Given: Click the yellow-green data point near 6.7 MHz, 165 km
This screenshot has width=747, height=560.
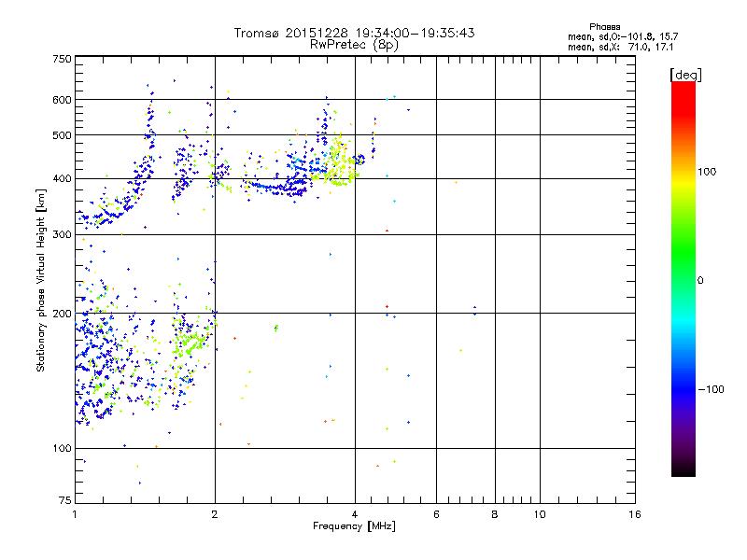Looking at the screenshot, I should tap(460, 351).
